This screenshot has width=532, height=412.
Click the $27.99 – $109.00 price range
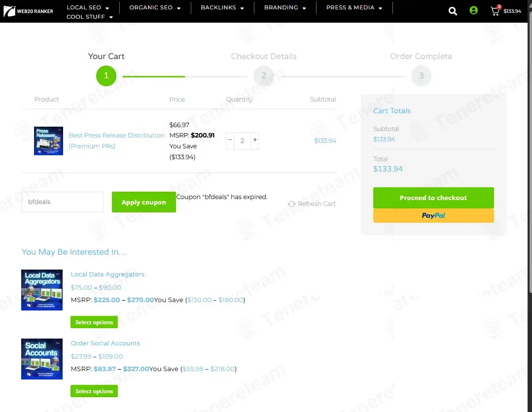[x=97, y=356]
